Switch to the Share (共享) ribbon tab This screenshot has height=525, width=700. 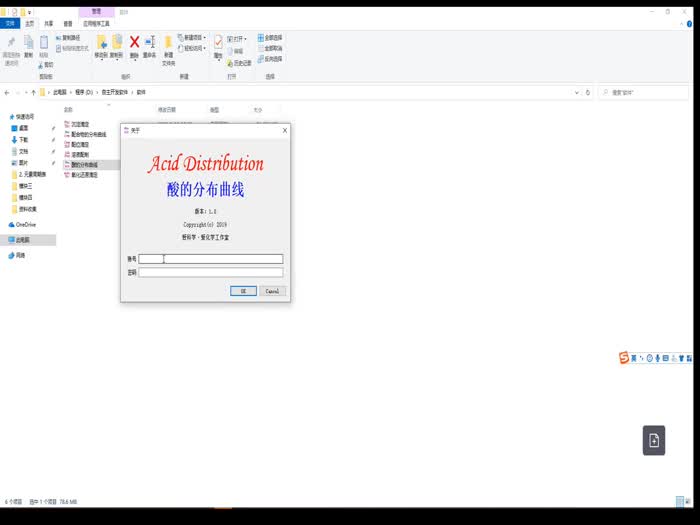point(48,22)
